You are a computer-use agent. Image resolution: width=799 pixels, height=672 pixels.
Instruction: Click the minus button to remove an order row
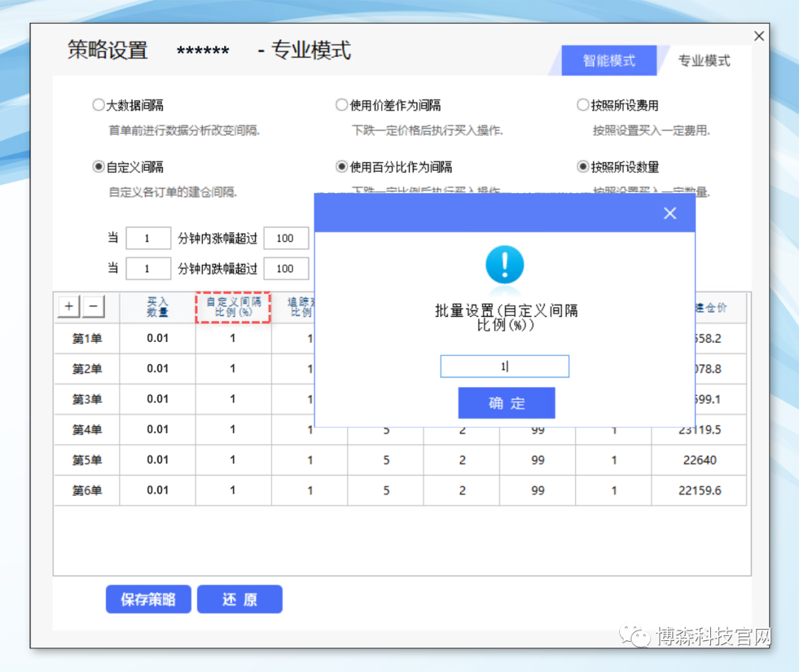point(93,306)
